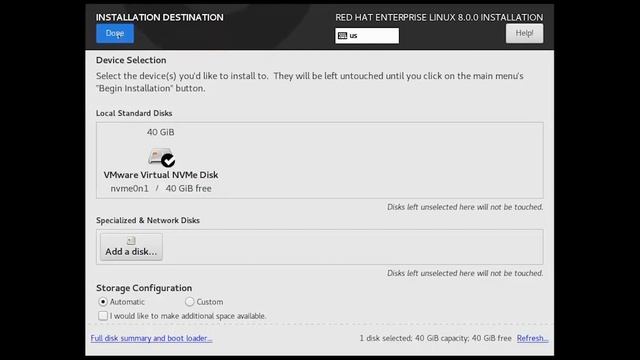Click the Device Selection heading
Viewport: 640px width, 360px height.
click(x=131, y=60)
